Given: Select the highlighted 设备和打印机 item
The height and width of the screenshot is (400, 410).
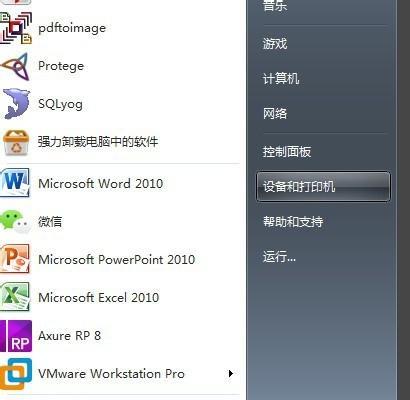Looking at the screenshot, I should [323, 186].
